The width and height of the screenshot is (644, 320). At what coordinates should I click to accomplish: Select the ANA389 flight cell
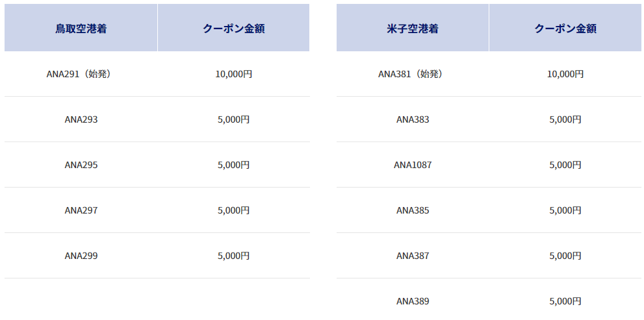pos(413,301)
